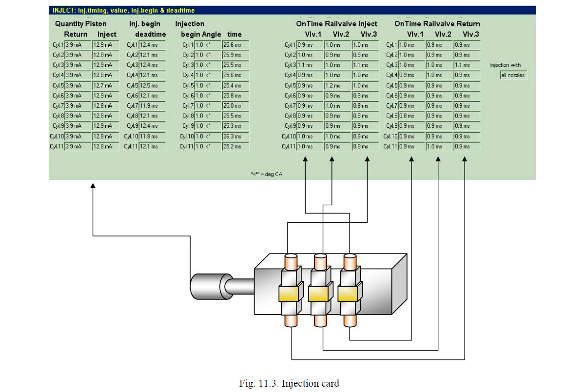The image size is (585, 392).
Task: Click Cyl.3 Railvalve Return Vlv.3 1.1 ms
Action: (467, 65)
